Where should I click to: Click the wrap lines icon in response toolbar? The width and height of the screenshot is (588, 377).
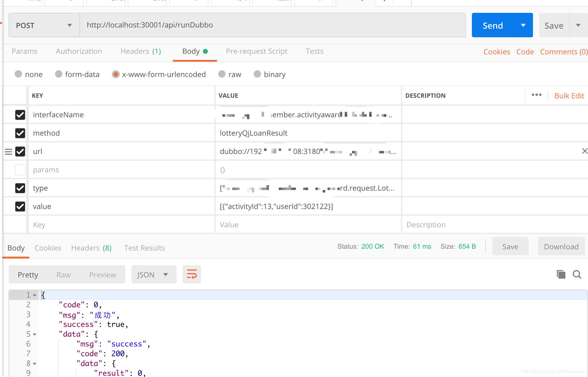[192, 274]
